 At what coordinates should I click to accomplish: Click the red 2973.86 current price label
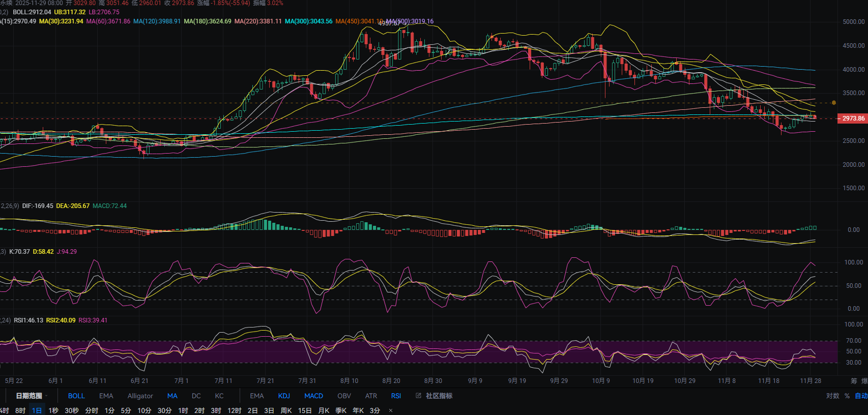(x=853, y=118)
